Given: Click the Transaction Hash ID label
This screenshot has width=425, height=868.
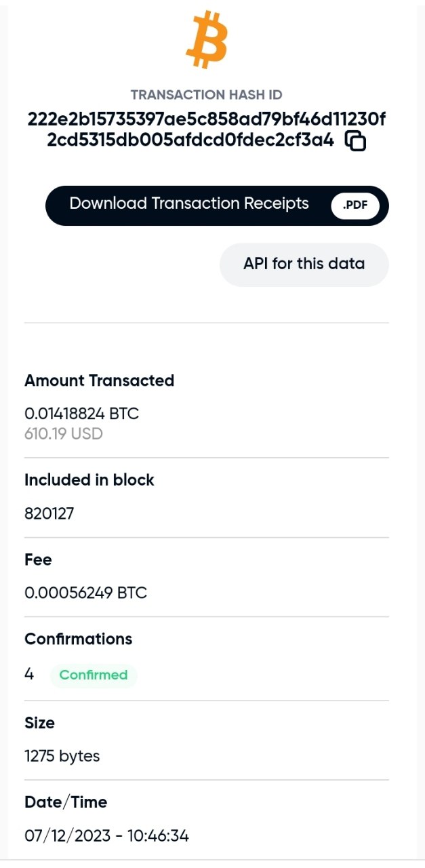Looking at the screenshot, I should (206, 95).
